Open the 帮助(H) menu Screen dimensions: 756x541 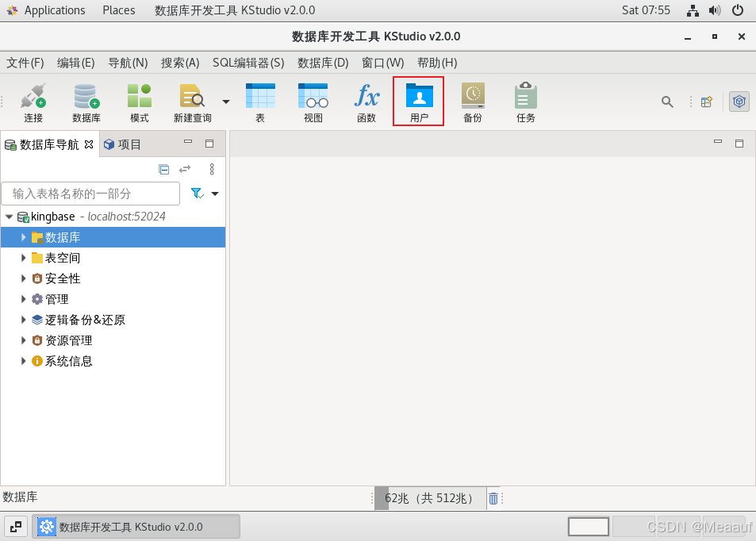pyautogui.click(x=437, y=63)
